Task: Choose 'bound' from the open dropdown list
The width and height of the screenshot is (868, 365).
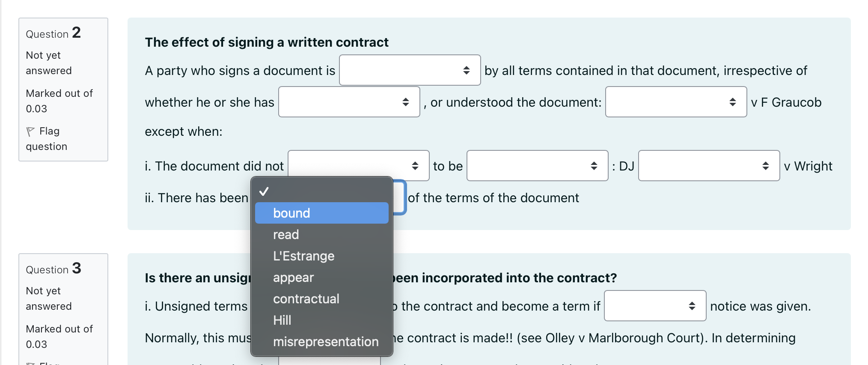Action: click(321, 213)
